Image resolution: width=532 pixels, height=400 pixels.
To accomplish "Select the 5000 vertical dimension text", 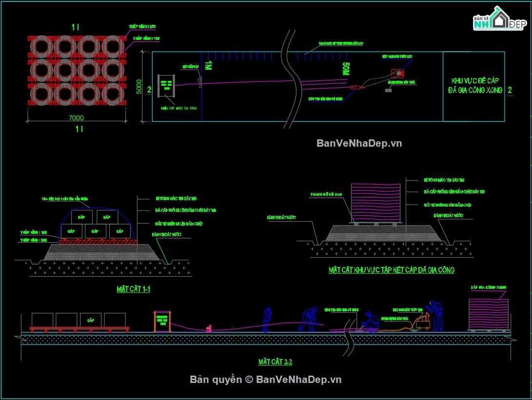I will click(x=139, y=87).
